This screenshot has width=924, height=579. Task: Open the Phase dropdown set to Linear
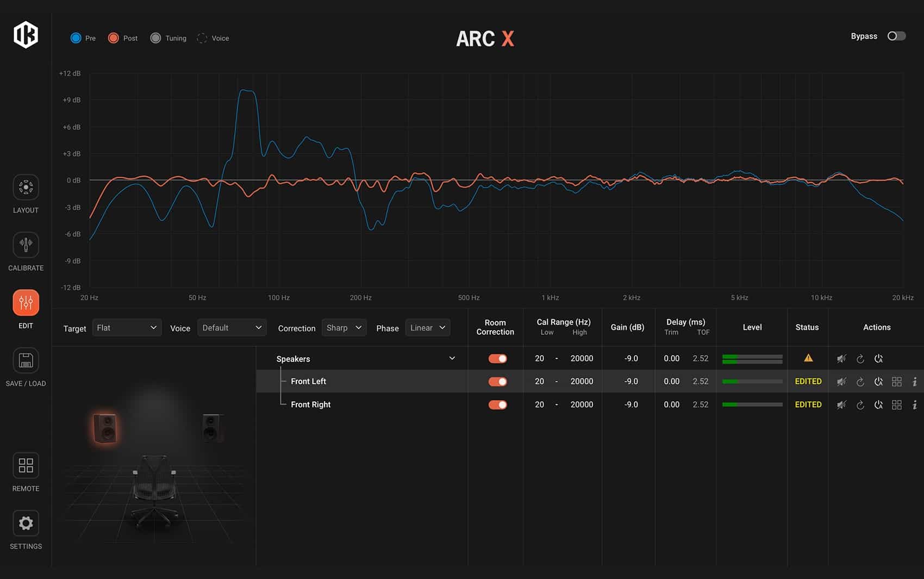428,328
